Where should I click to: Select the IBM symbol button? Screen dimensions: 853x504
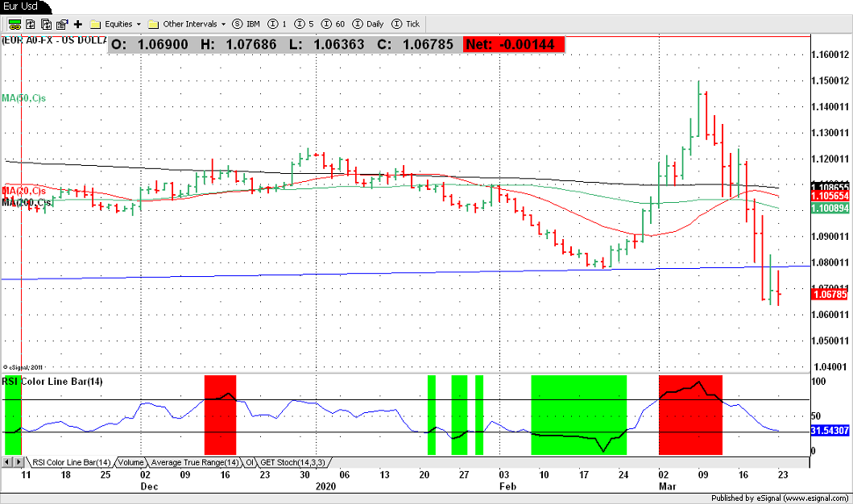[246, 24]
